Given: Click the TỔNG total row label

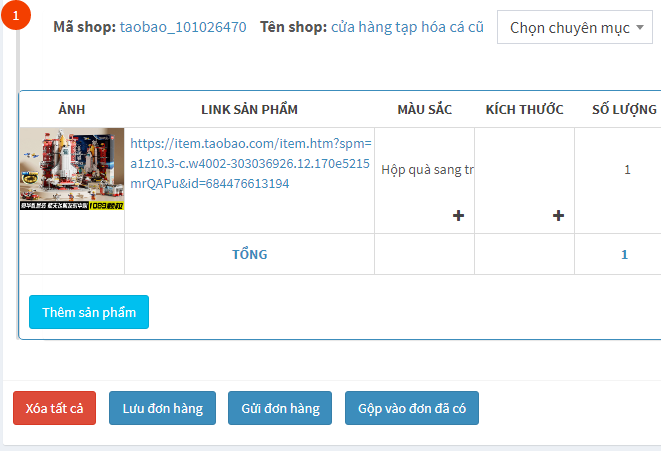Looking at the screenshot, I should [x=249, y=254].
